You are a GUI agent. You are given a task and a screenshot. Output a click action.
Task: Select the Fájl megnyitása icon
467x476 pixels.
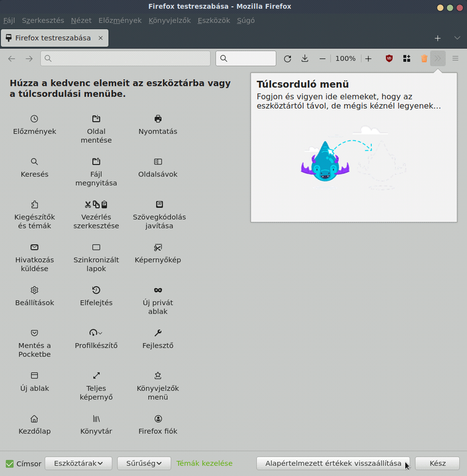pos(96,161)
